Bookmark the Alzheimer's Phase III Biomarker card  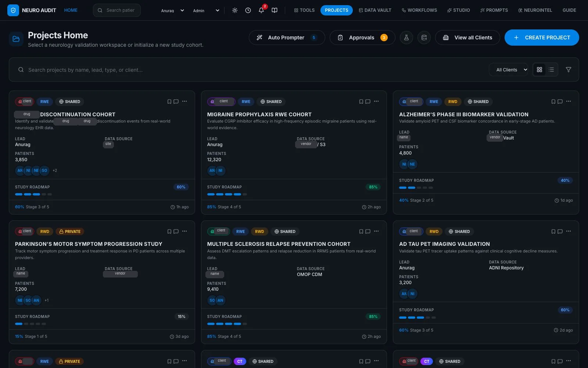coord(553,102)
